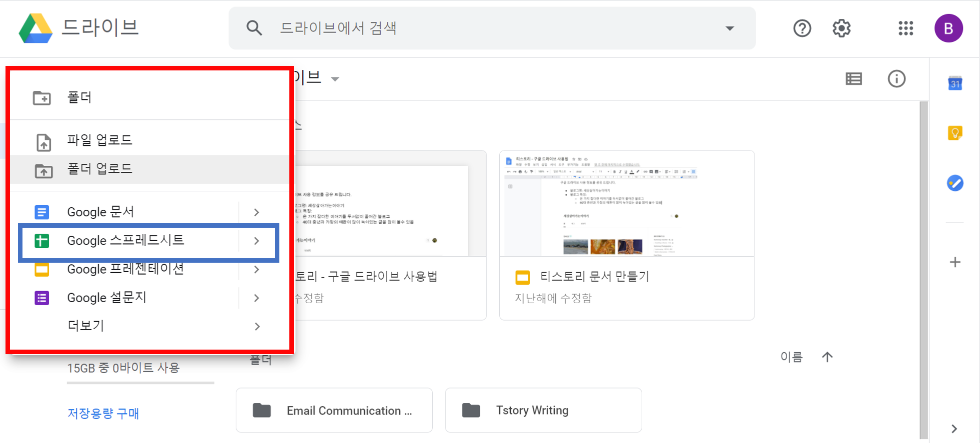Click the Slides icon beside 티스토리 문서 만들기
Viewport: 980px width, 443px height.
[x=523, y=277]
